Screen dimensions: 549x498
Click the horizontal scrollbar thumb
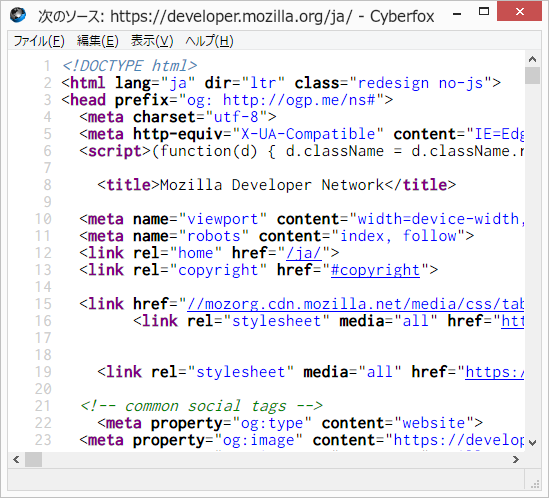point(34,459)
